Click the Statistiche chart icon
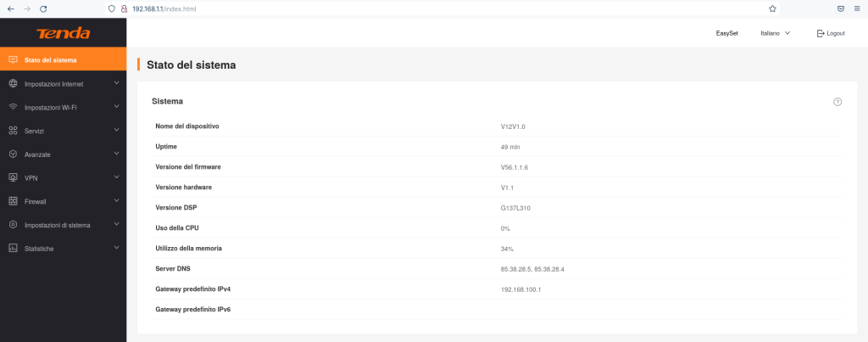This screenshot has width=868, height=342. point(13,249)
